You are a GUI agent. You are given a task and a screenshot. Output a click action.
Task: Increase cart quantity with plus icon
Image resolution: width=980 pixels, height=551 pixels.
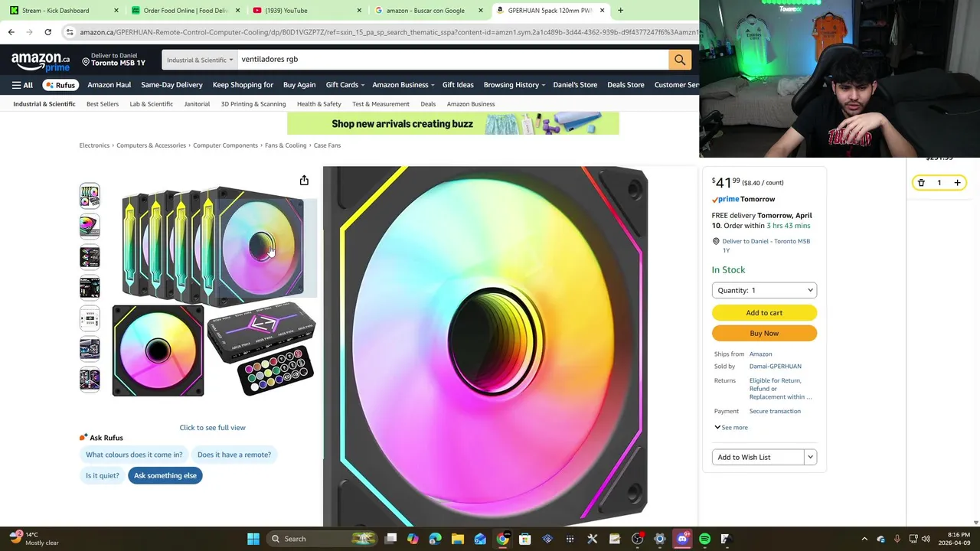(x=957, y=183)
